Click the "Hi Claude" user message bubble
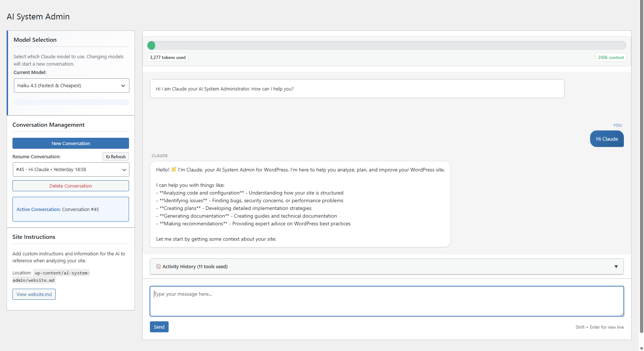Screen dimensions: 644x351 click(x=607, y=139)
